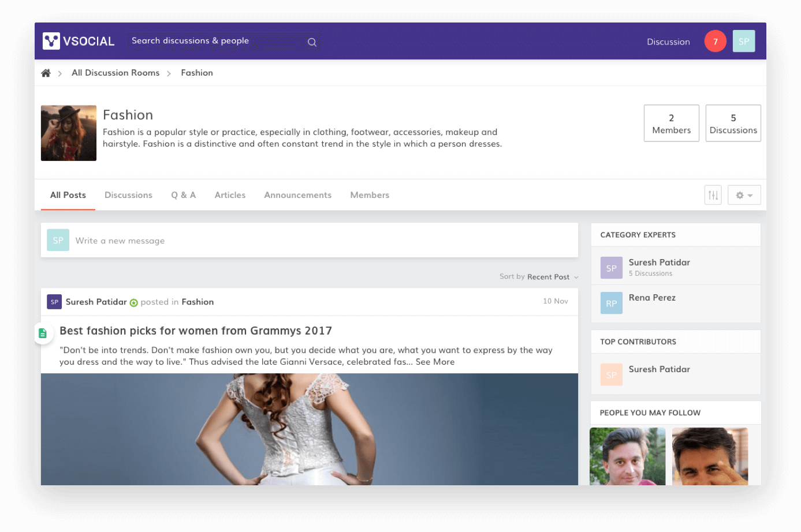Click See More on the post excerpt
Viewport: 801px width, 532px height.
[x=435, y=362]
